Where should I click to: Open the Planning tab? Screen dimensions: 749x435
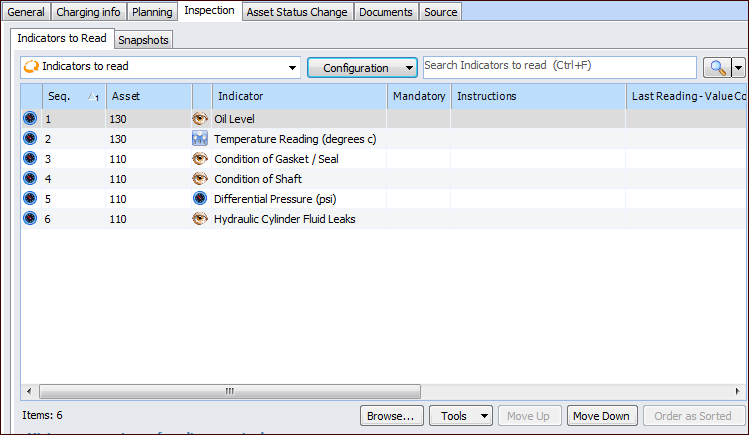[152, 12]
